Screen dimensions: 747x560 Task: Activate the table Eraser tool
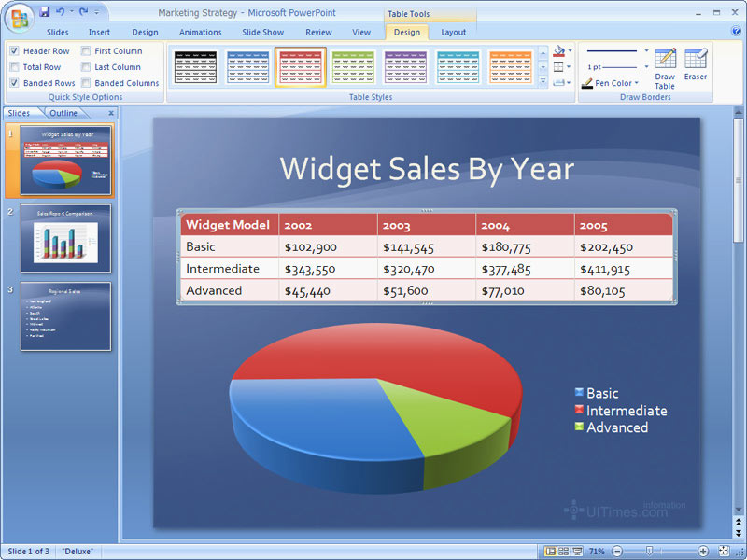click(x=695, y=63)
